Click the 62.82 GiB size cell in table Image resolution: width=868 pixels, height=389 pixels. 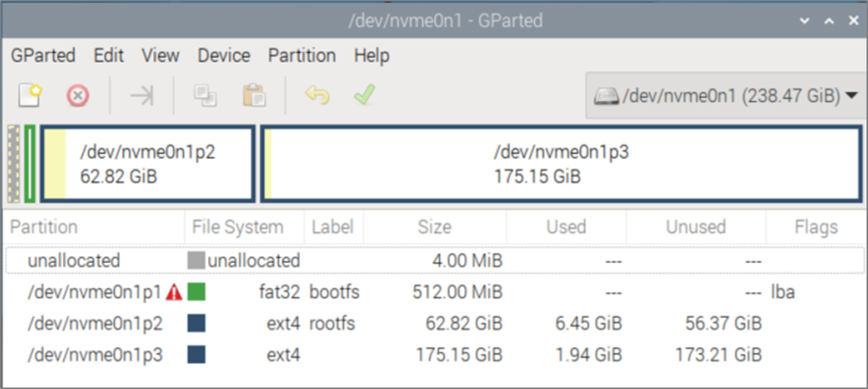(x=463, y=323)
